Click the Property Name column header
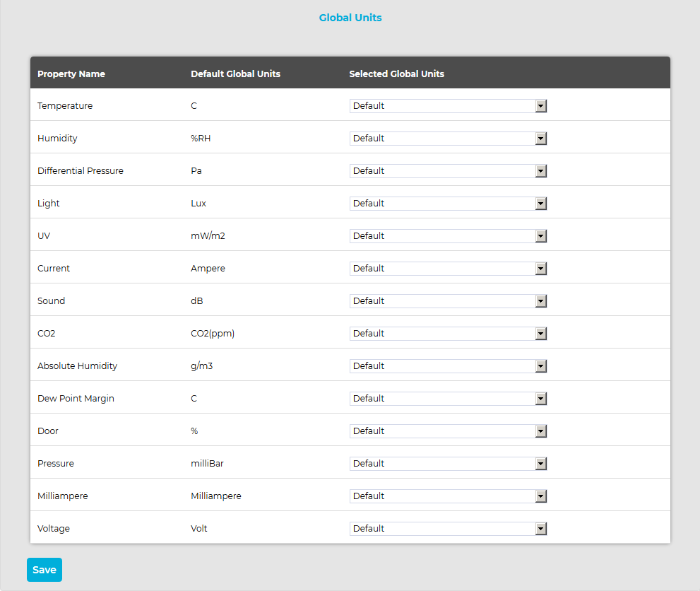 tap(71, 74)
